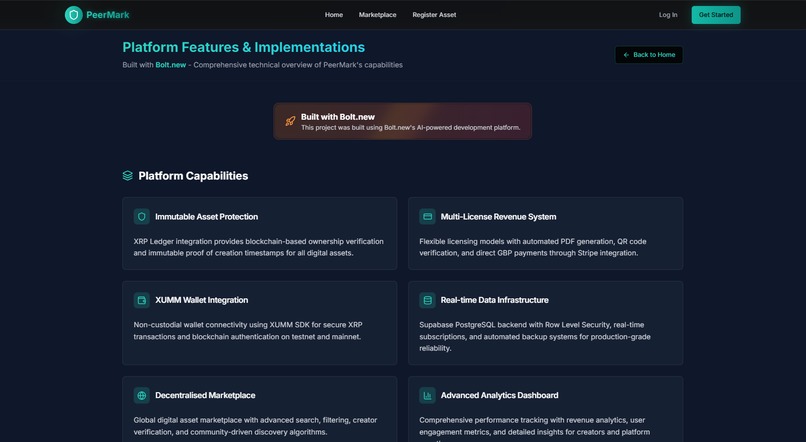The image size is (806, 442).
Task: Click the Log In link
Action: point(668,15)
